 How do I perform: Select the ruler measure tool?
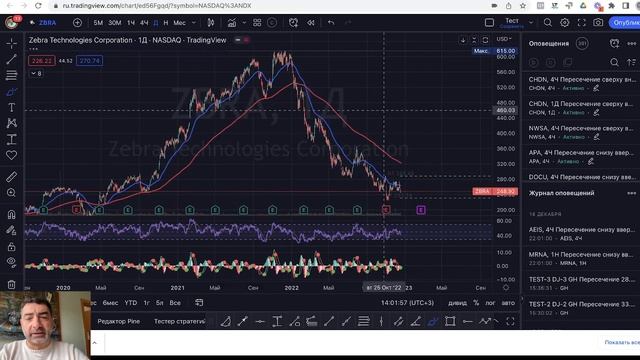point(11,177)
